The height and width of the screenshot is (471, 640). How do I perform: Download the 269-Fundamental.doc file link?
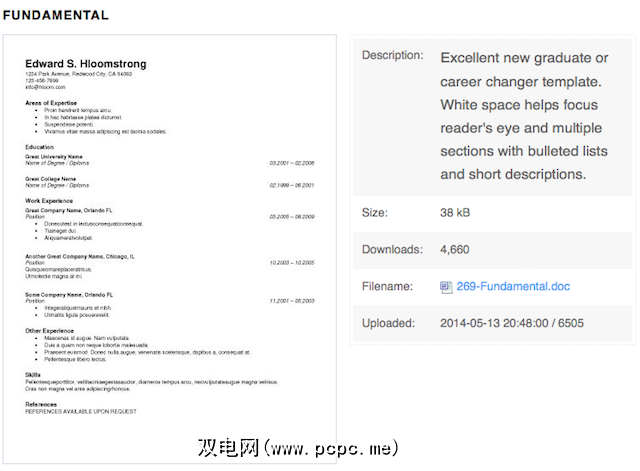coord(513,287)
